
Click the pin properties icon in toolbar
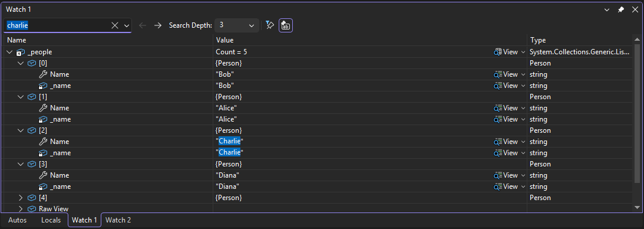coord(269,25)
